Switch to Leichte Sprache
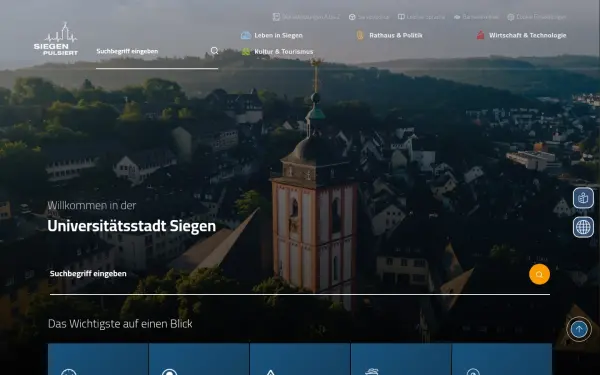The image size is (600, 375). tap(421, 17)
